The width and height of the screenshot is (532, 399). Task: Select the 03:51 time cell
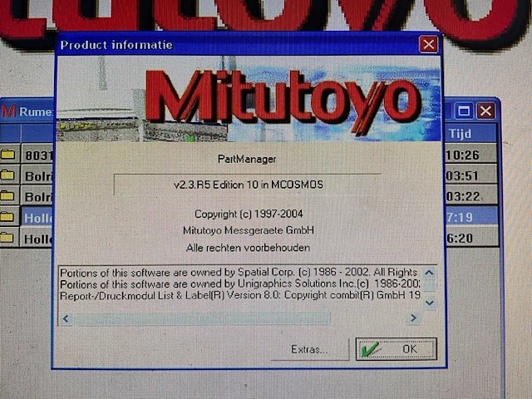pos(471,175)
